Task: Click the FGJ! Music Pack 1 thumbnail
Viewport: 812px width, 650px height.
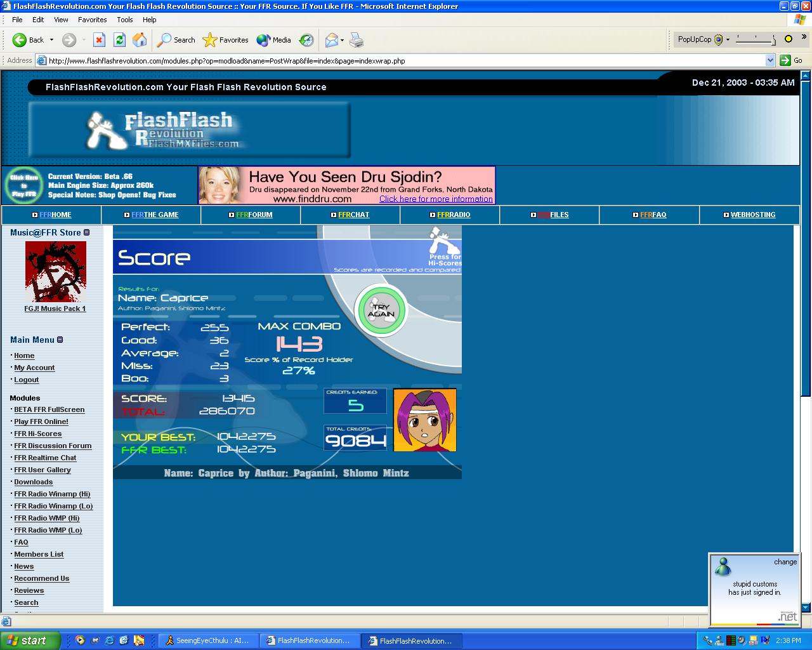Action: (x=55, y=272)
